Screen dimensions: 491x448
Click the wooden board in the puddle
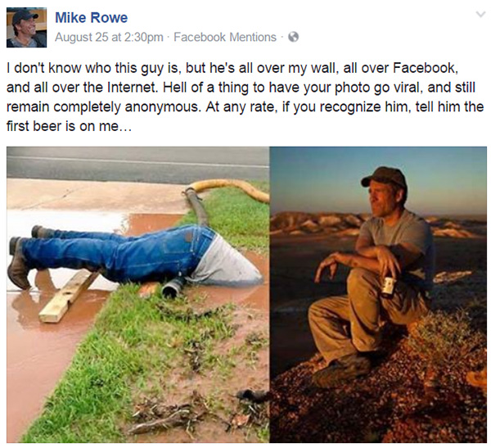[x=67, y=296]
